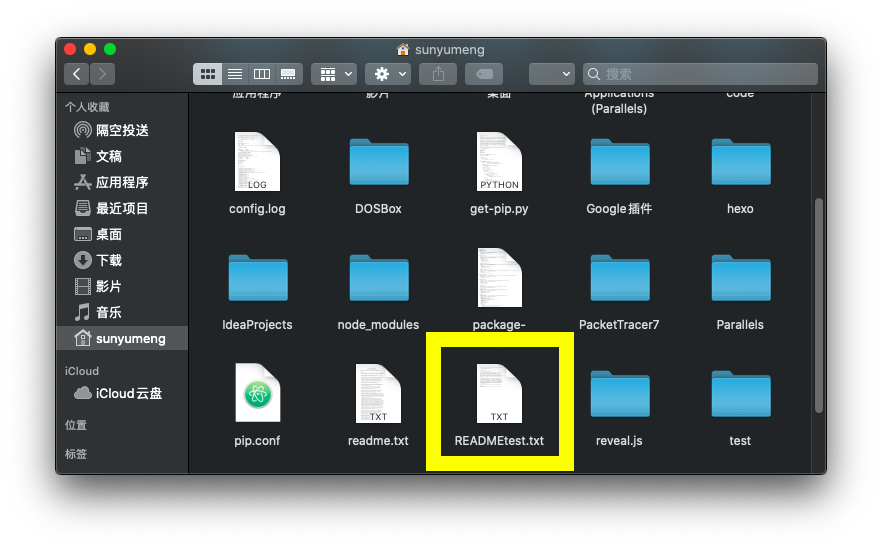Select the package- file icon
The width and height of the screenshot is (882, 548).
click(499, 277)
